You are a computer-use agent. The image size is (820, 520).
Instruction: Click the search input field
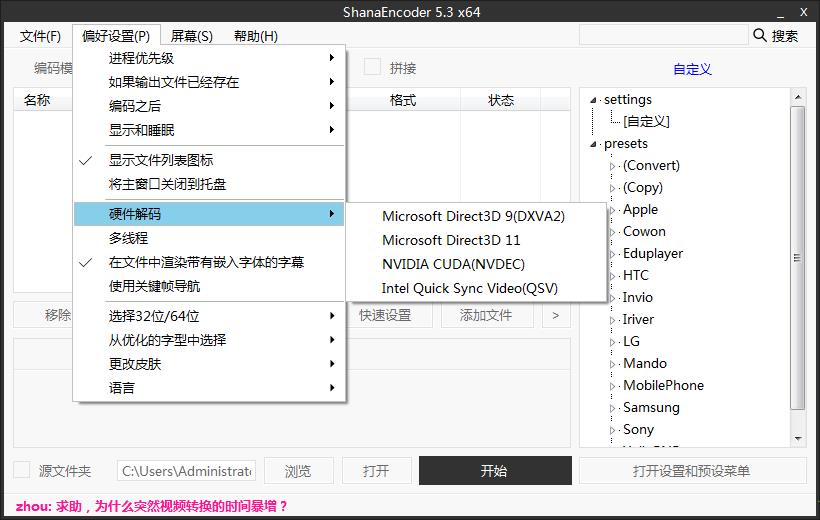[663, 36]
